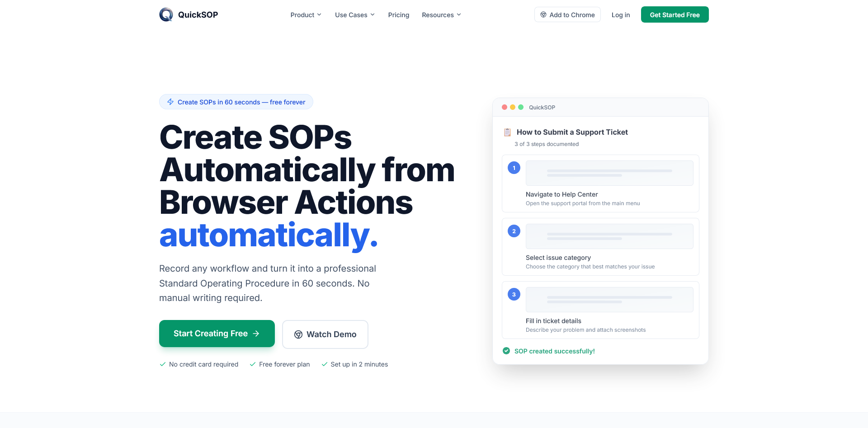Screen dimensions: 868x428
Task: Click the 'No credit card required' text
Action: [x=203, y=364]
